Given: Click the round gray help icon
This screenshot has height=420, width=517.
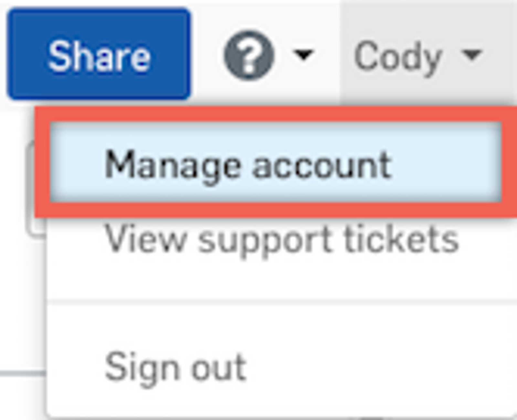Looking at the screenshot, I should (249, 56).
